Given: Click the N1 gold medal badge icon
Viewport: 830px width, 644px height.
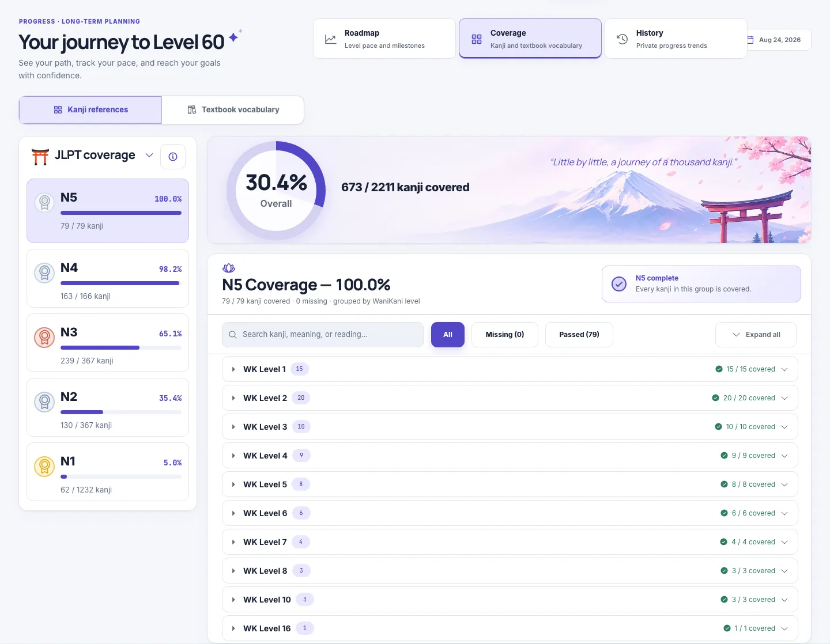Looking at the screenshot, I should [44, 467].
